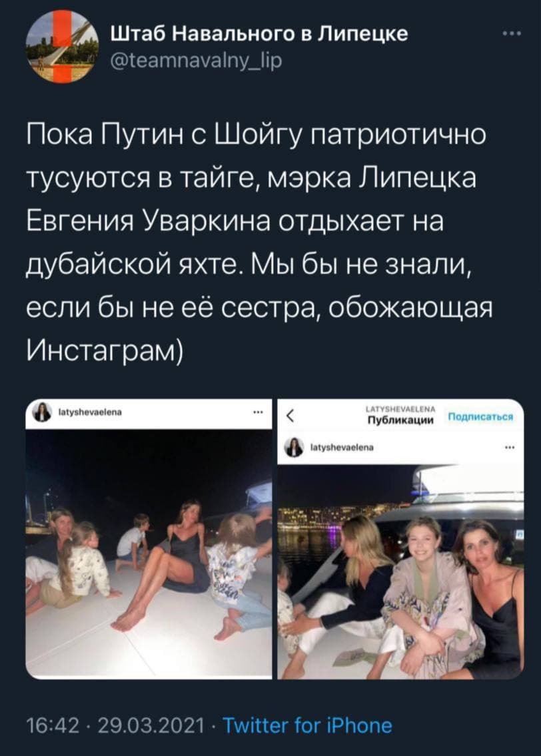Open the Штаб Навального profile avatar
Image resolution: width=541 pixels, height=756 pixels.
pyautogui.click(x=62, y=47)
